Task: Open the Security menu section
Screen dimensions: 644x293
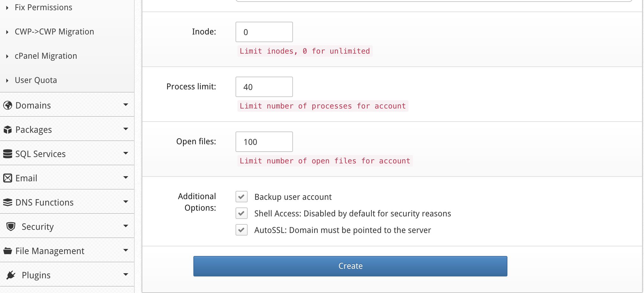Action: pyautogui.click(x=67, y=226)
